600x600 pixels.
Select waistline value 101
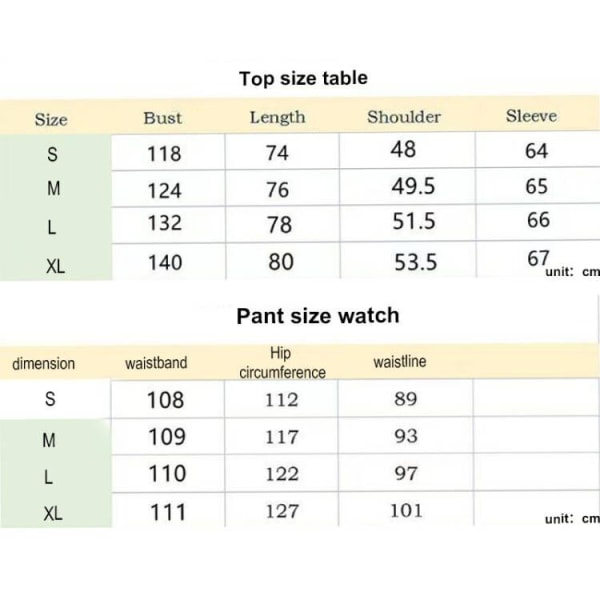coord(406,510)
